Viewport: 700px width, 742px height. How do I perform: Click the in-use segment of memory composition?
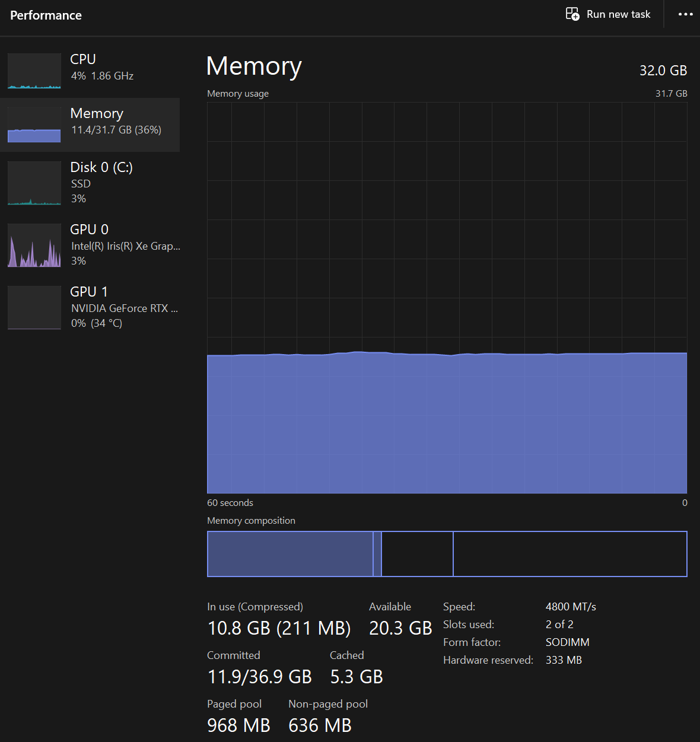pos(289,554)
